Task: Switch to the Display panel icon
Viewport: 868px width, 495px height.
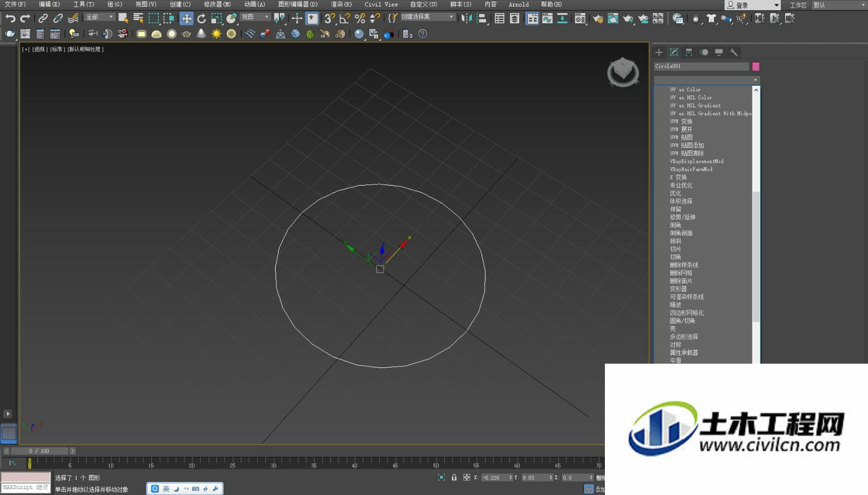Action: 719,52
